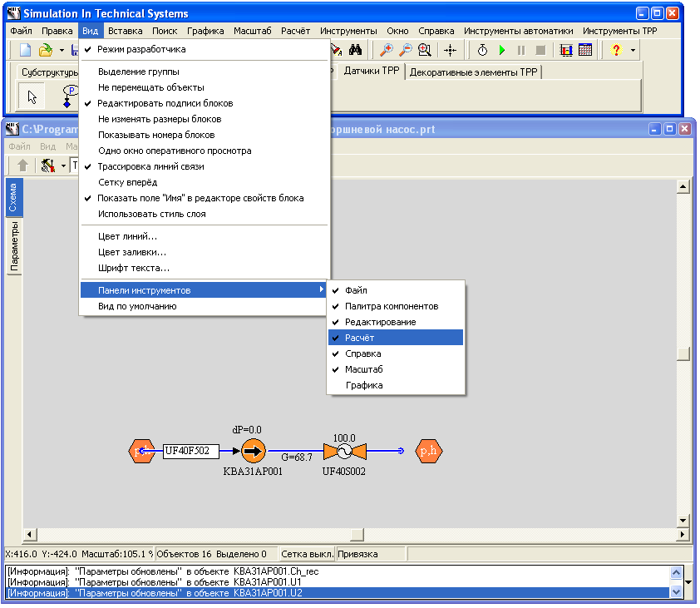
Task: Enable the 'Графика' toolbar panel
Action: click(x=363, y=385)
